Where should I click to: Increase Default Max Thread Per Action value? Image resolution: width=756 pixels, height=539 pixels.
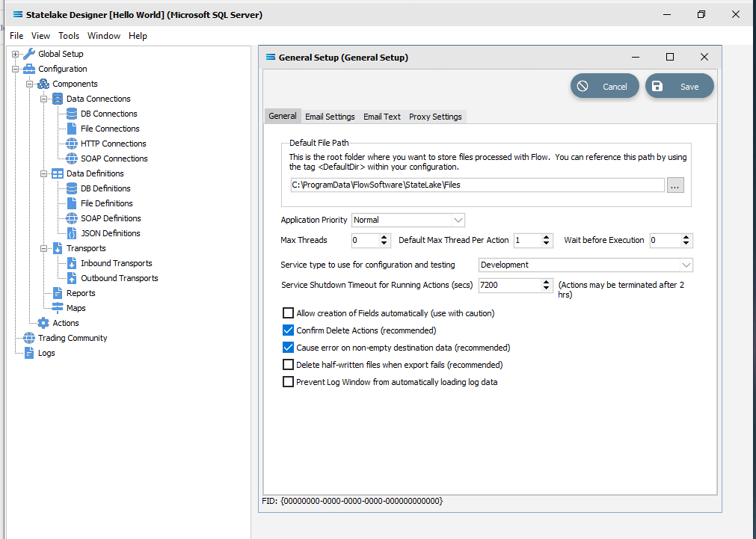pyautogui.click(x=547, y=237)
